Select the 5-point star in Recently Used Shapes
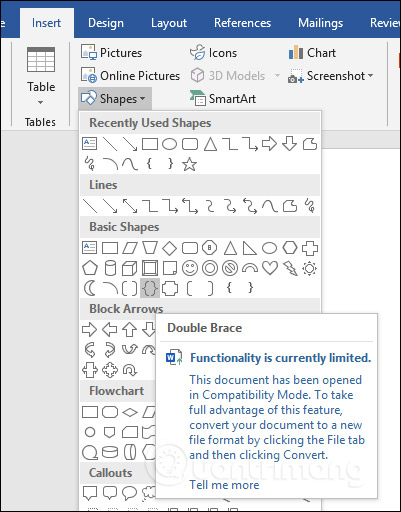The image size is (401, 512). 189,164
